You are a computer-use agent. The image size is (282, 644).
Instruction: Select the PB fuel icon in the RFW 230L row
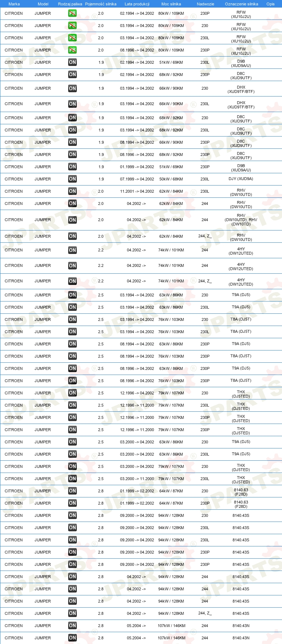(x=72, y=38)
